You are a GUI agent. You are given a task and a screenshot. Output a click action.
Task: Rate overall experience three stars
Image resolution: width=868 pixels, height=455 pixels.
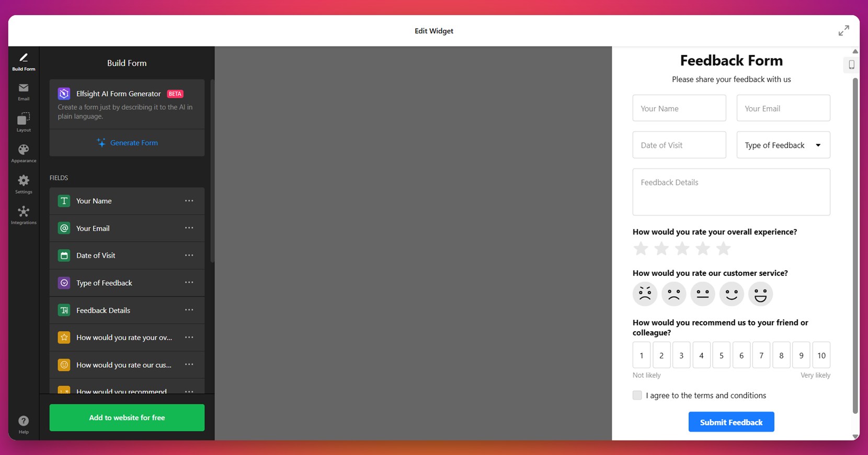pyautogui.click(x=682, y=249)
